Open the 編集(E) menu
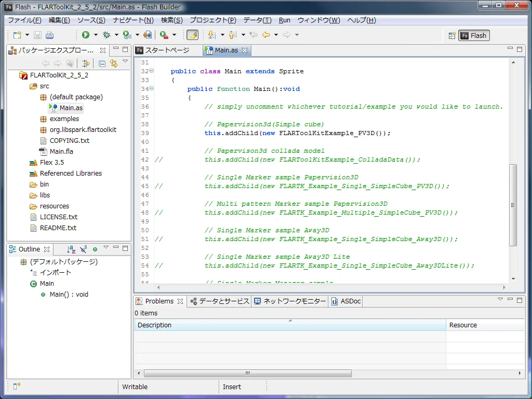Screen dimensions: 532x399 [59, 20]
